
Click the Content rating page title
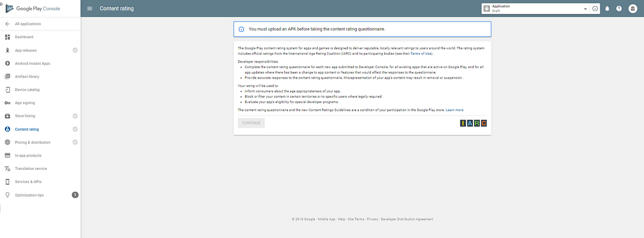117,8
